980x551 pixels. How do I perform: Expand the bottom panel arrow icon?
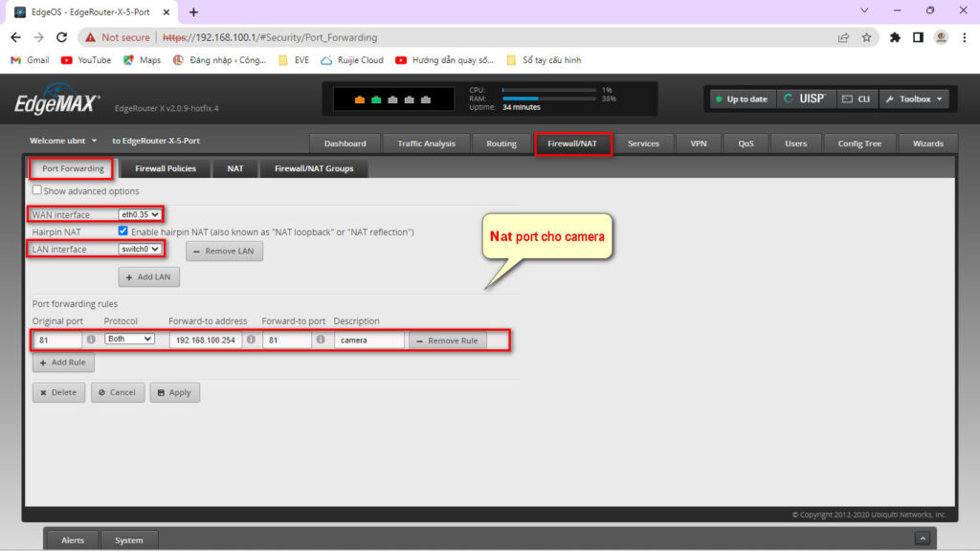pos(922,540)
